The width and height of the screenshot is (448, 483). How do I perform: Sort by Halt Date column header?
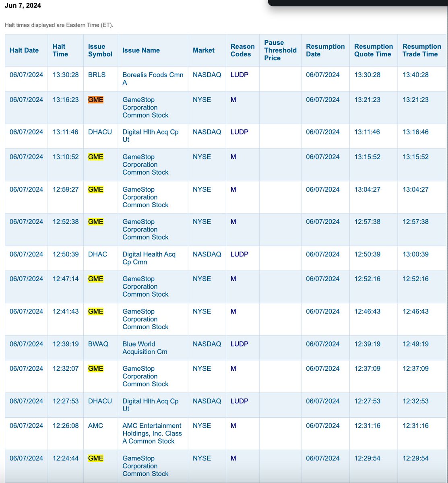click(24, 50)
